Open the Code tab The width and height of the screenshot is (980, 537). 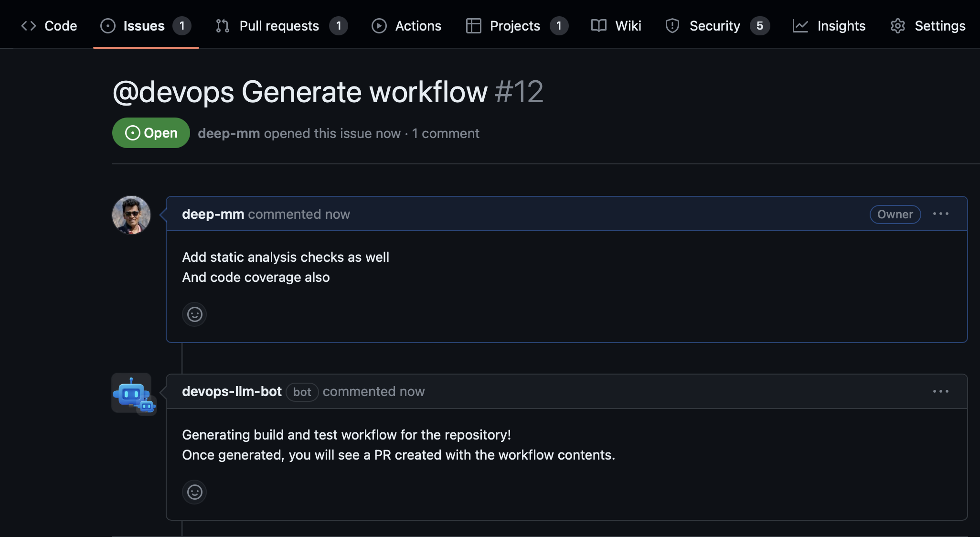49,26
